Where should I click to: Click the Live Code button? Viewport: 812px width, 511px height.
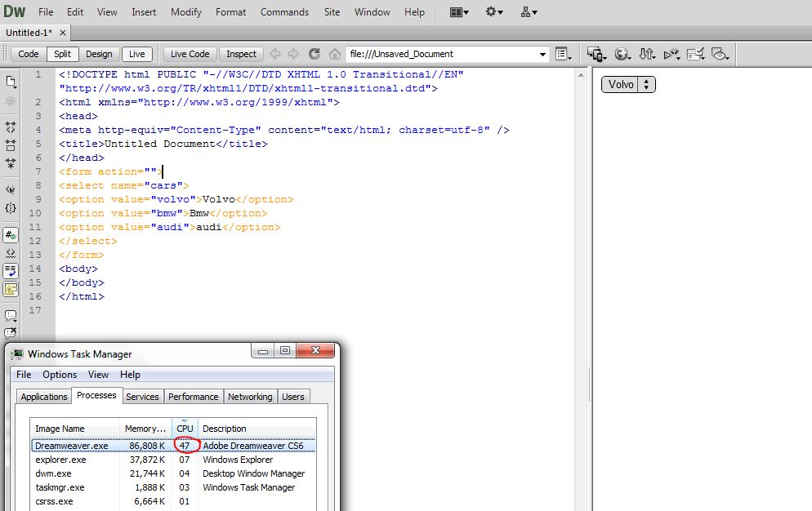tap(190, 54)
